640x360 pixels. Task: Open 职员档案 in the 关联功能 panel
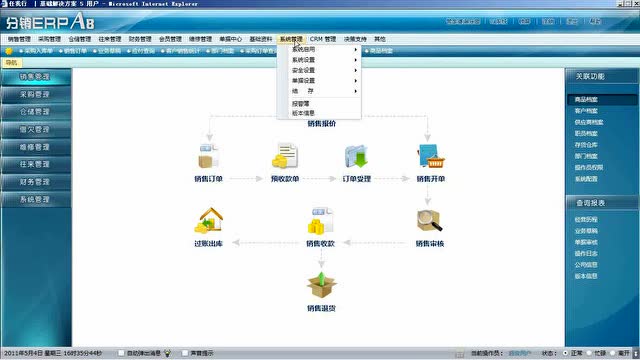tap(586, 133)
